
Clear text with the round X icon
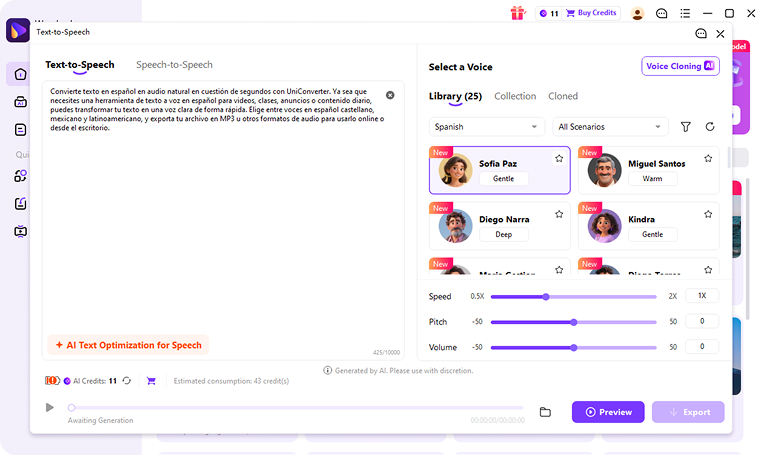[x=390, y=95]
